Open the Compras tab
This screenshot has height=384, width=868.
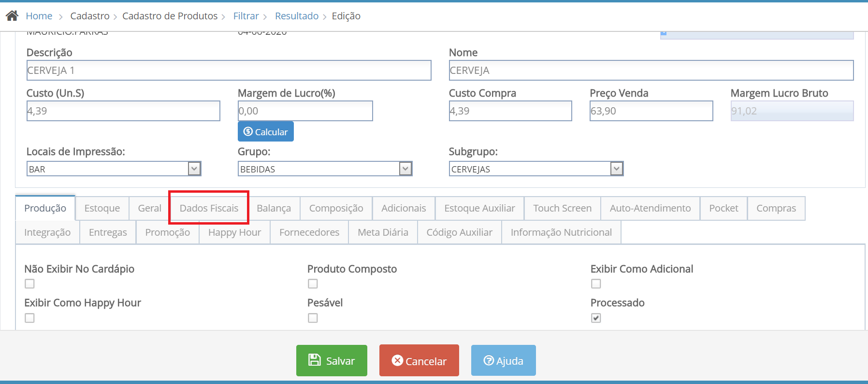coord(776,208)
